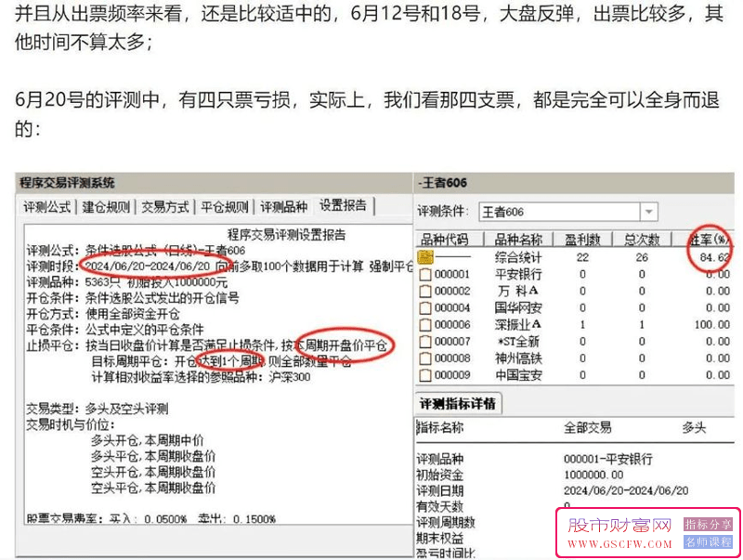
Task: Click the 交易类型: 多头及空头评测 line
Action: pos(98,409)
